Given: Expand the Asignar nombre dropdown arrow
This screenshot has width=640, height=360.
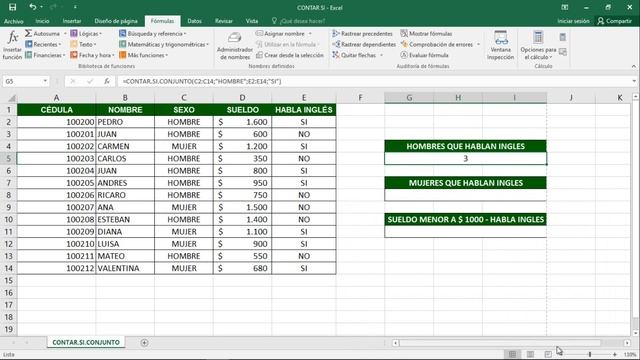Looking at the screenshot, I should coord(310,33).
